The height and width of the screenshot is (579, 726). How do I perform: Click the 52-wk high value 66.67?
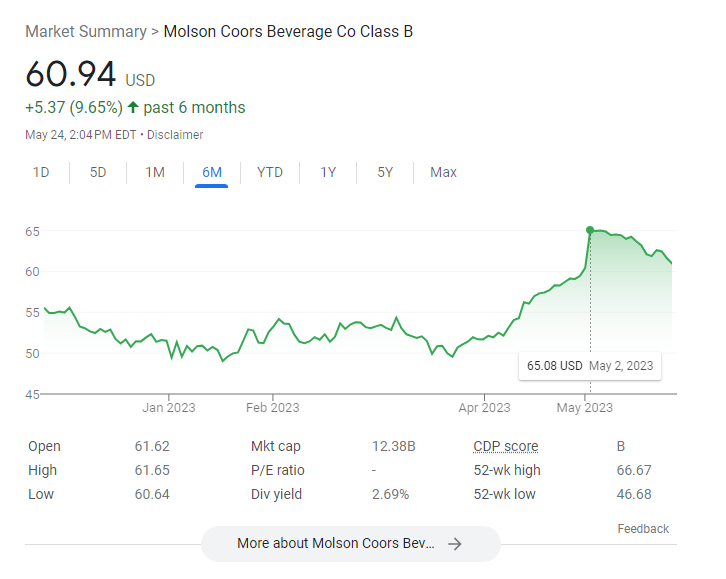634,470
